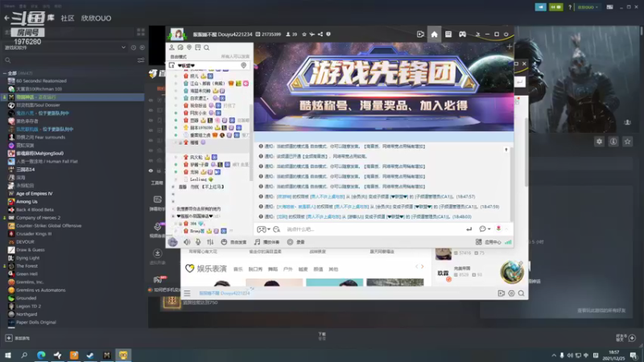Open the Steam library filter sliders icon
This screenshot has height=362, width=644.
click(x=141, y=60)
